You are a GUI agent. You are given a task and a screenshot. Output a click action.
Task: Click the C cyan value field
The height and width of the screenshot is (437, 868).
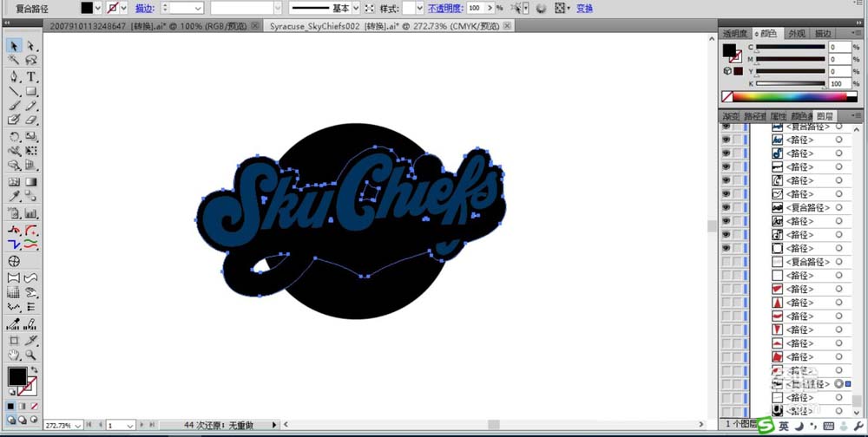pyautogui.click(x=839, y=47)
